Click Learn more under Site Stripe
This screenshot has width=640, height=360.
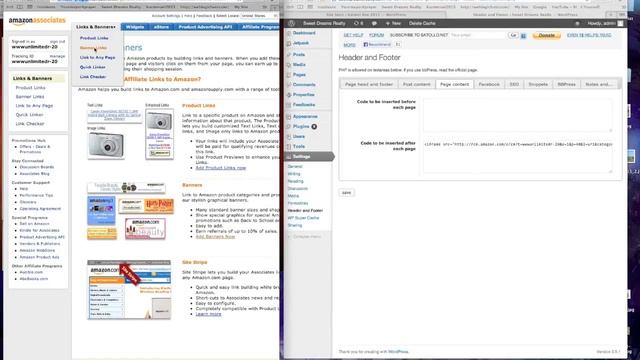(x=208, y=314)
